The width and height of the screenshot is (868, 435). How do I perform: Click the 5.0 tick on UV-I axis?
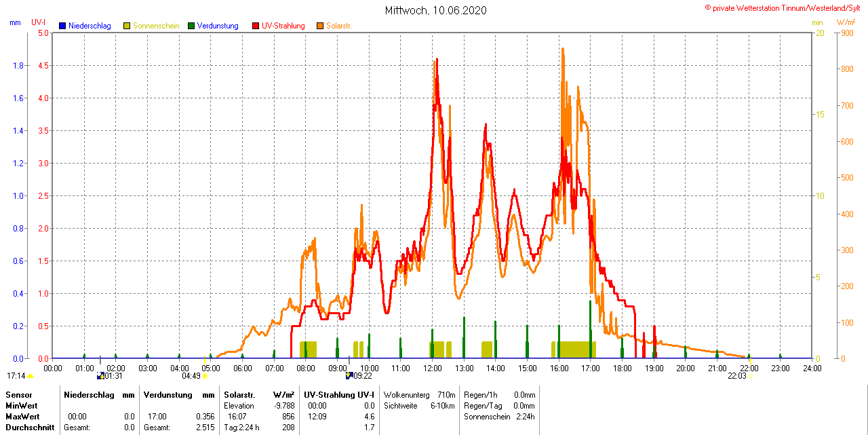(x=43, y=33)
